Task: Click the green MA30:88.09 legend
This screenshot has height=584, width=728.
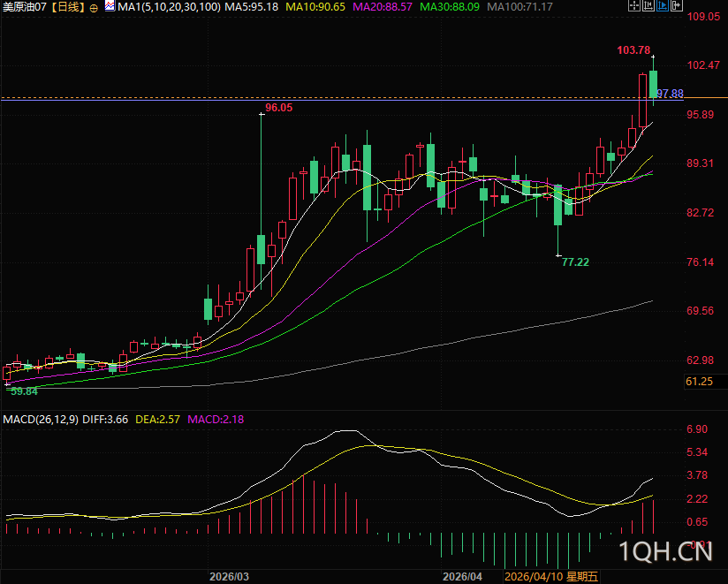Action: click(x=450, y=7)
